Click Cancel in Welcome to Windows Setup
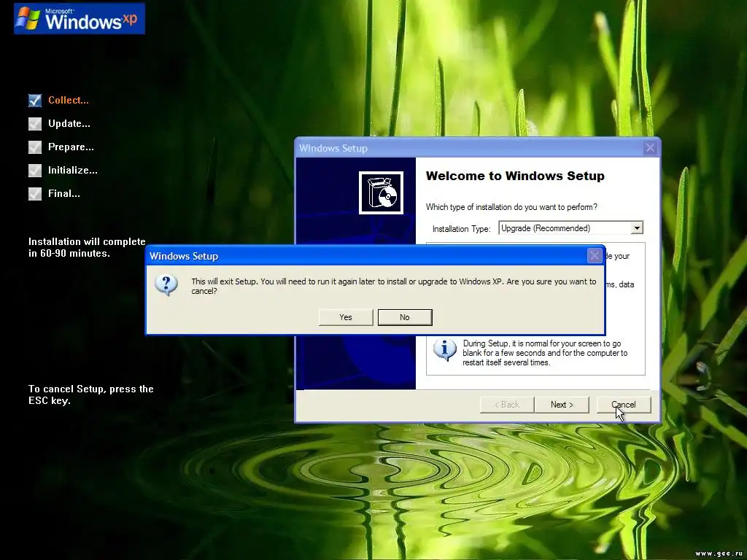 point(624,405)
